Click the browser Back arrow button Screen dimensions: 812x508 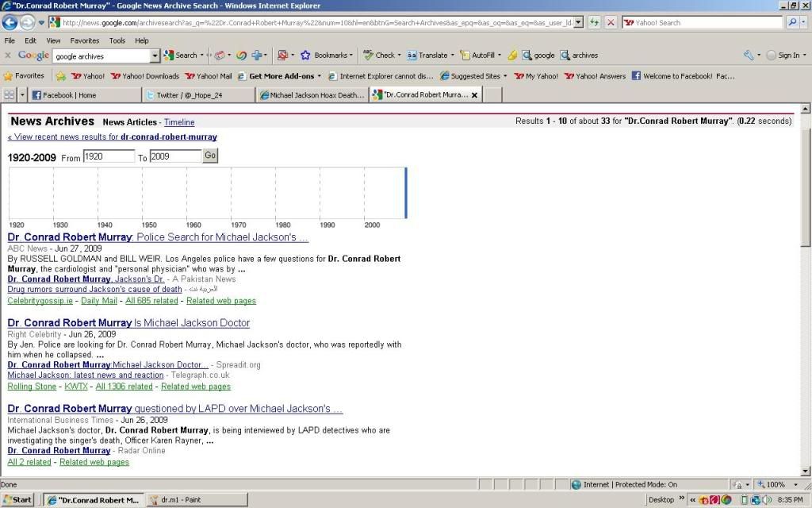10,22
